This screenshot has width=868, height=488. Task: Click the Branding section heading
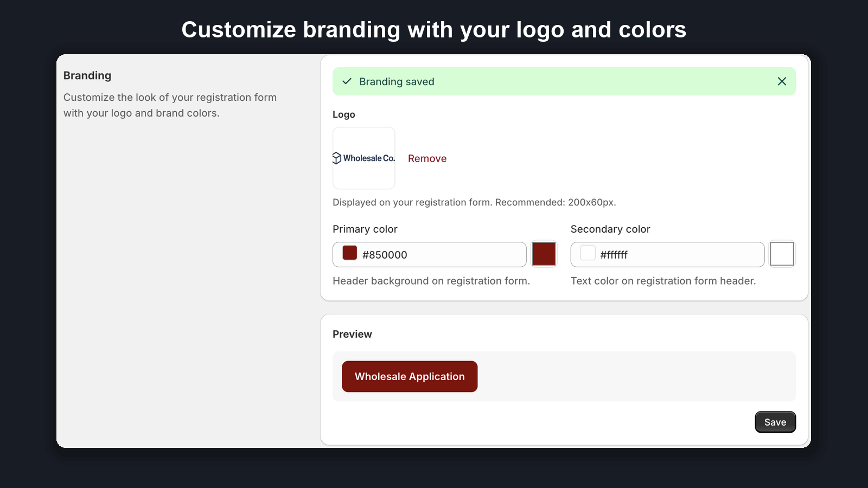(87, 75)
